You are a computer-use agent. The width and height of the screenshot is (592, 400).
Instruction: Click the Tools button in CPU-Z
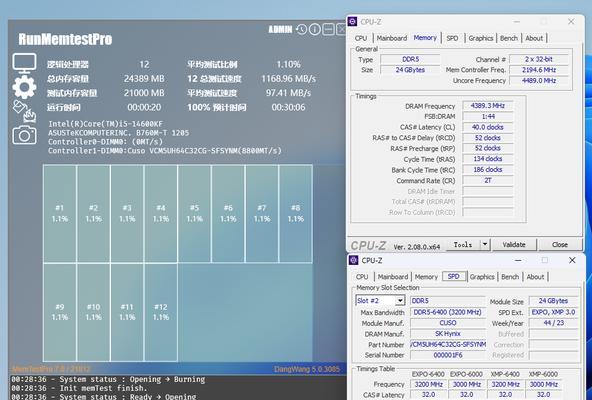pyautogui.click(x=463, y=245)
